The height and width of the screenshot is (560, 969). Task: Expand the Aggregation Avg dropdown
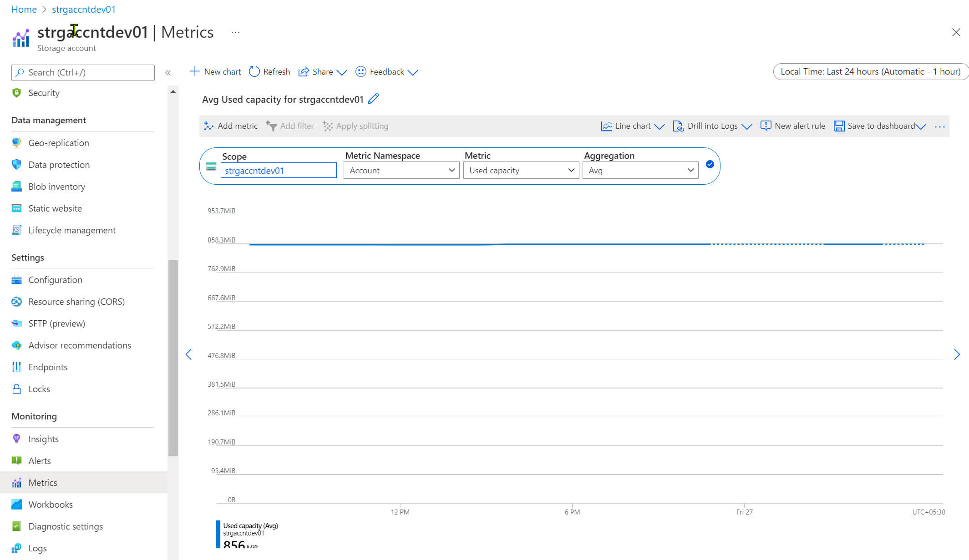click(640, 170)
